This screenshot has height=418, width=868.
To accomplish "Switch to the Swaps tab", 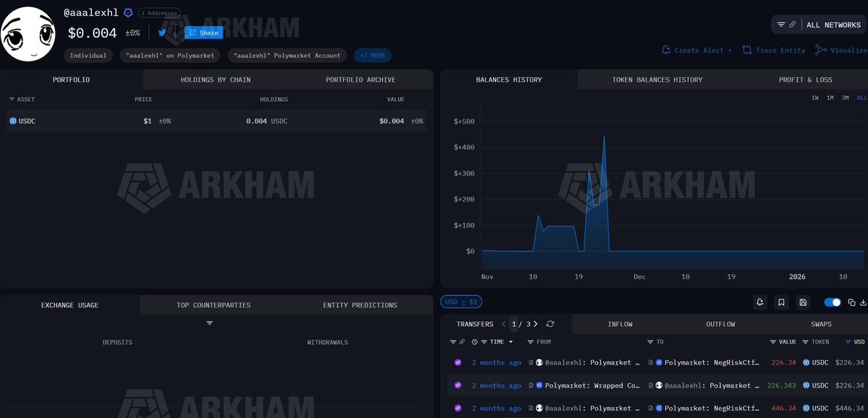I will point(820,324).
